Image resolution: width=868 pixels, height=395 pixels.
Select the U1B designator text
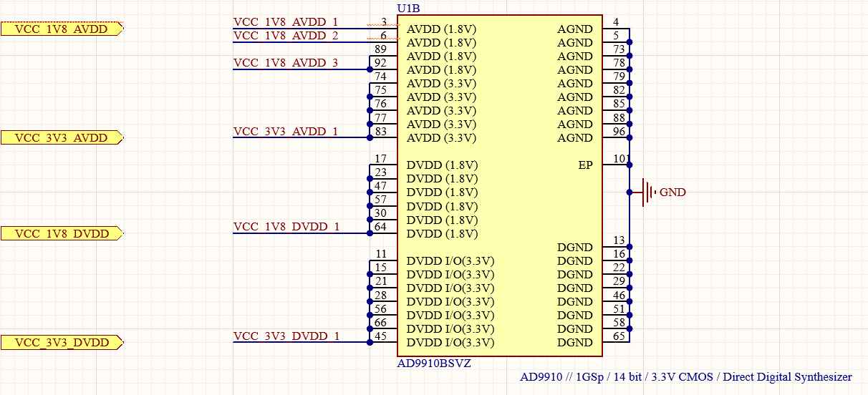point(408,9)
